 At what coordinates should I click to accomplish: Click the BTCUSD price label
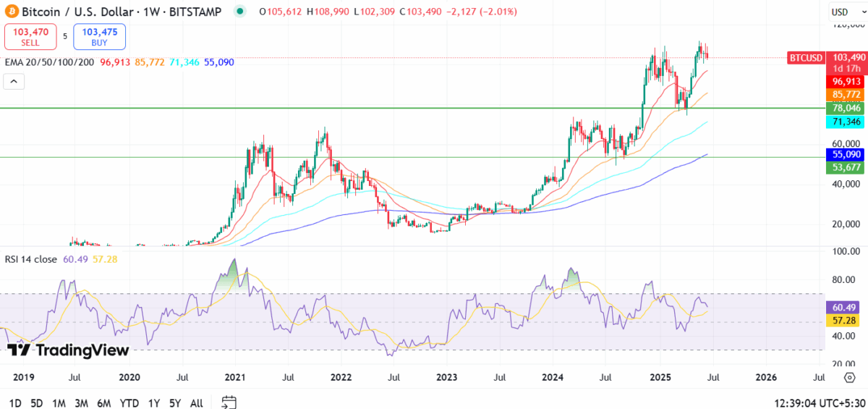point(806,57)
